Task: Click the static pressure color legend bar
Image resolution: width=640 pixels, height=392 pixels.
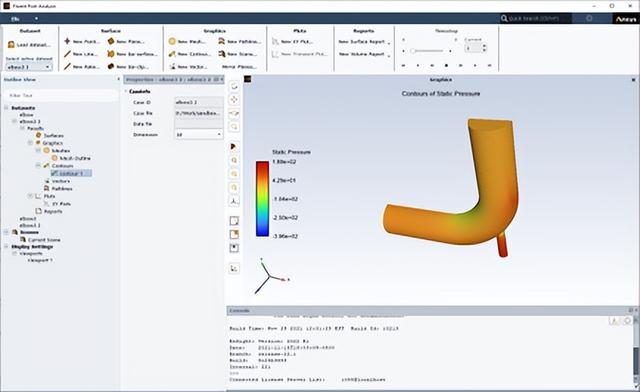Action: tap(262, 199)
